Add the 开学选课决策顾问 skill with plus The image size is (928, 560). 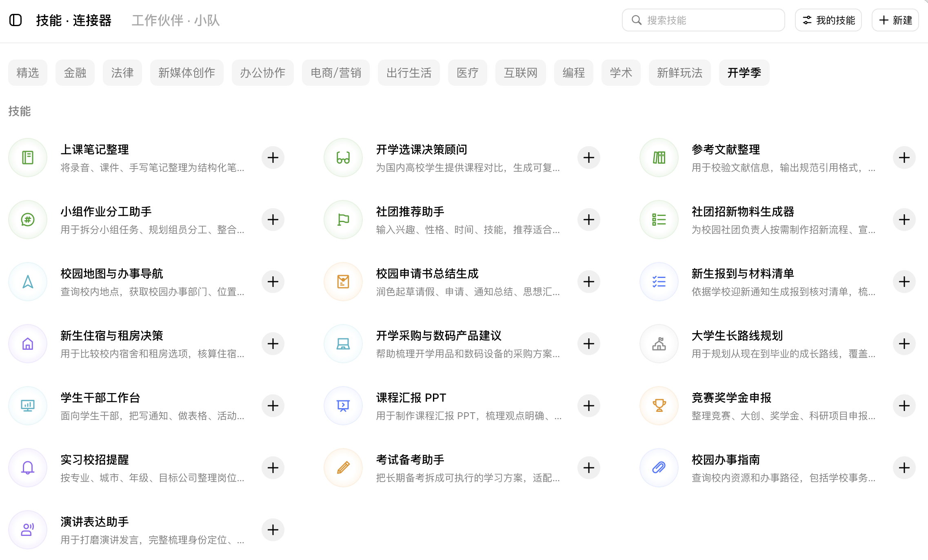pos(589,158)
